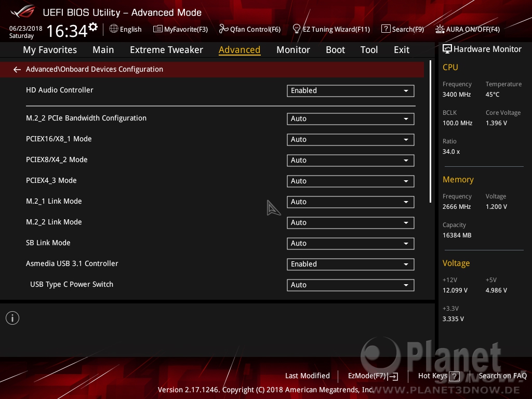Screen dimensions: 532x399
Task: Click Last Modified button
Action: point(308,376)
